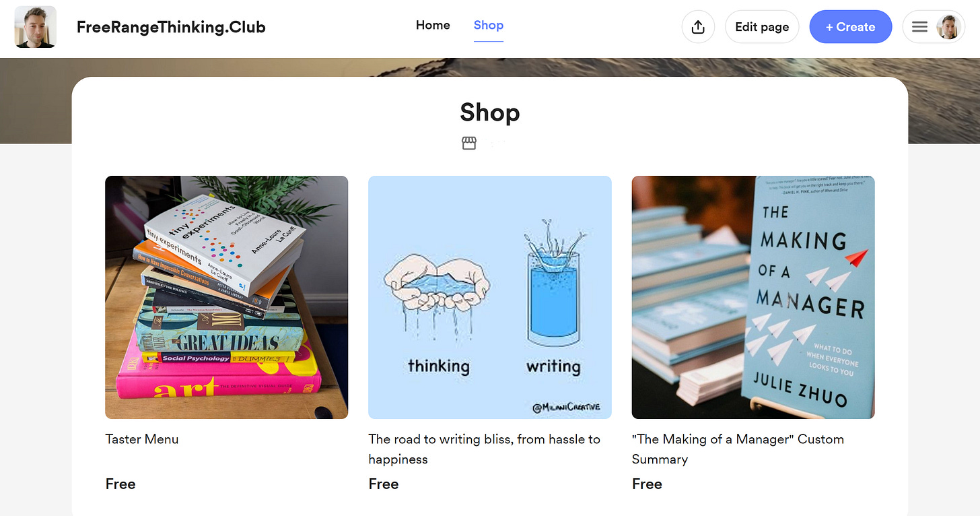Open the thinking vs writing illustration thumbnail
Screen dimensions: 980x516
pyautogui.click(x=490, y=297)
